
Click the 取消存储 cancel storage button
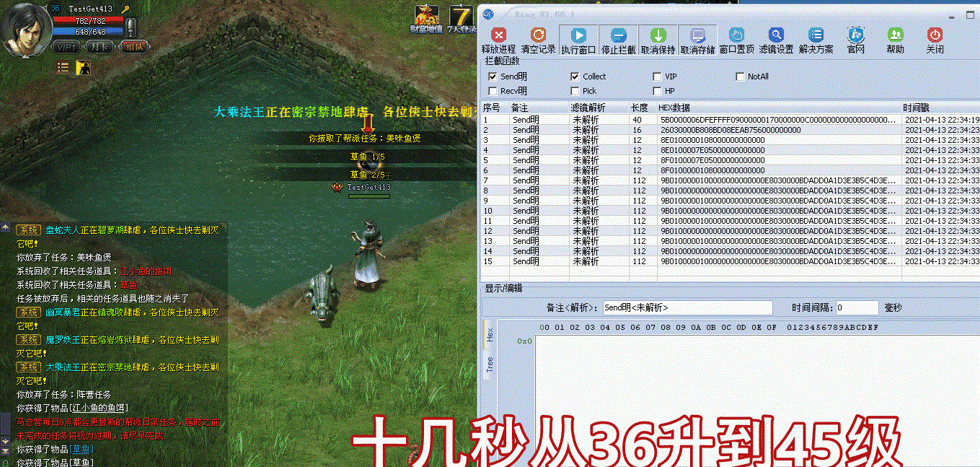click(x=697, y=40)
